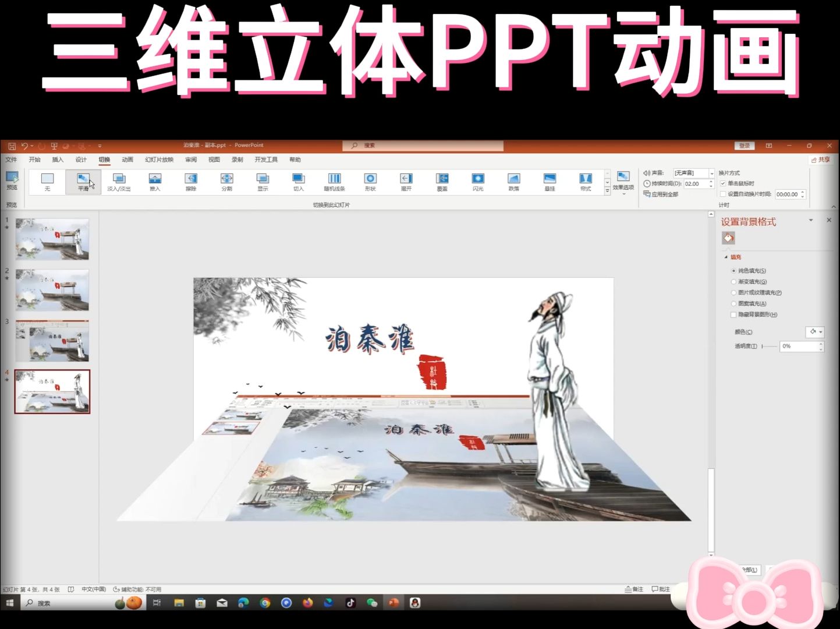Screen dimensions: 840x629
Task: Select the 无 (None) transition
Action: [x=48, y=182]
